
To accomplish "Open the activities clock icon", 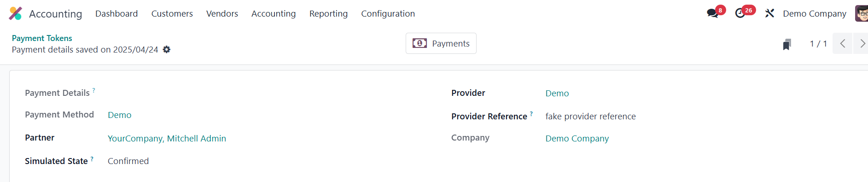I will pyautogui.click(x=740, y=13).
